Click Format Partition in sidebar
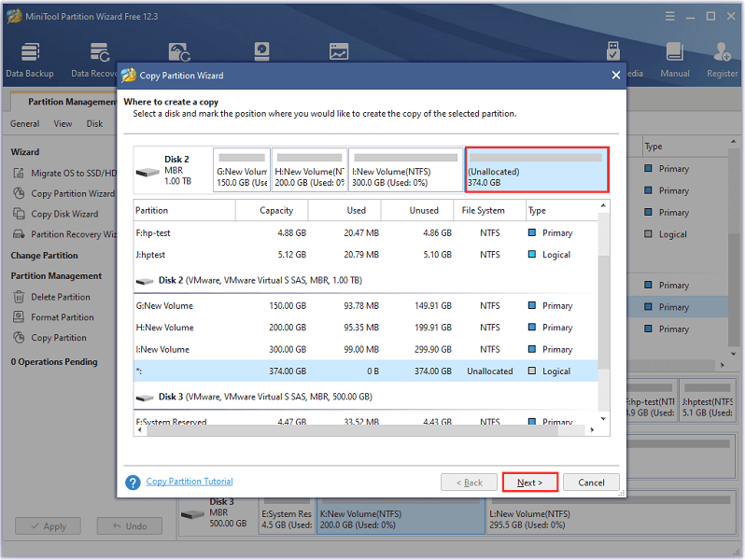The image size is (745, 560). pos(53,317)
